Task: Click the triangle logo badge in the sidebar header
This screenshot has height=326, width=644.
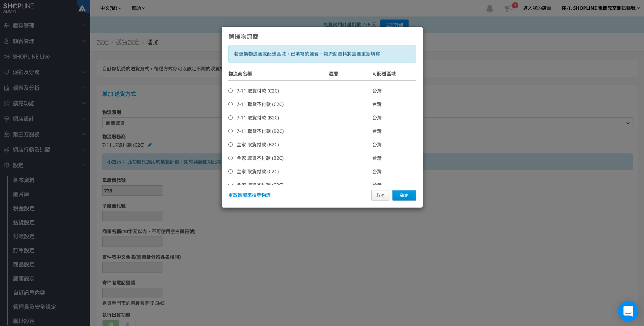Action: tap(82, 8)
